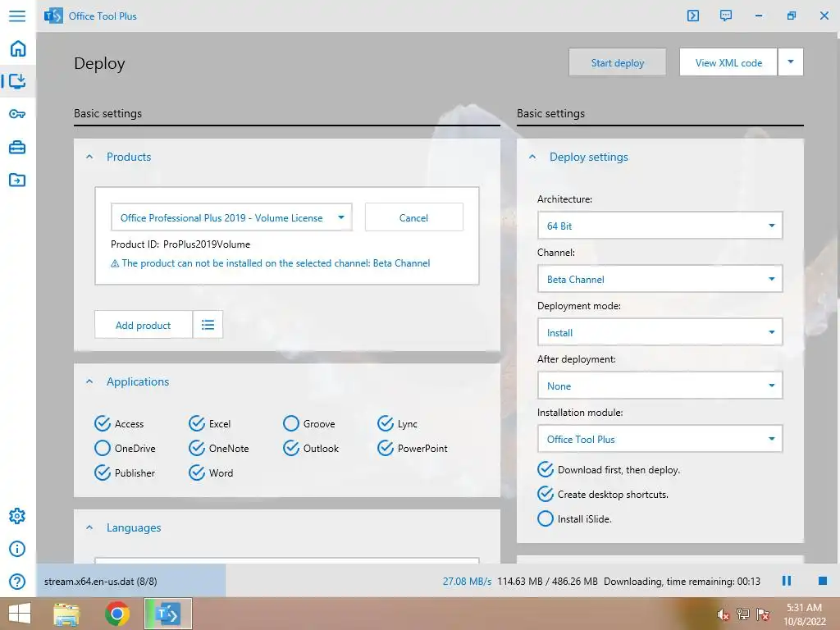Pause the download
Screen dimensions: 840x630
click(787, 581)
